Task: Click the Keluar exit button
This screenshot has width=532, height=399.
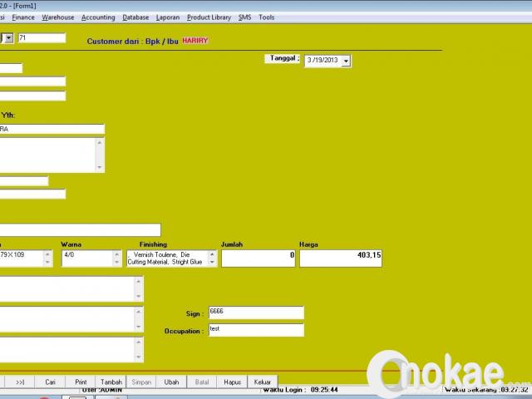Action: (262, 382)
